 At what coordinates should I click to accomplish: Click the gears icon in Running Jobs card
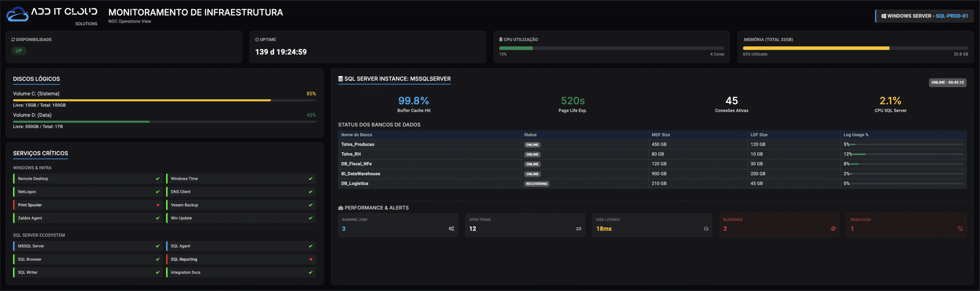tap(451, 229)
